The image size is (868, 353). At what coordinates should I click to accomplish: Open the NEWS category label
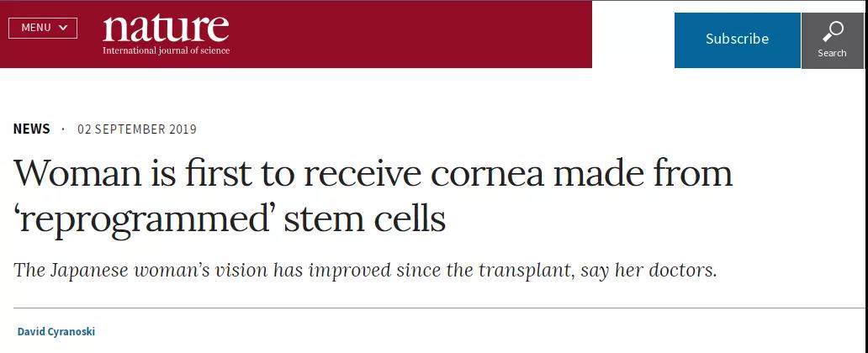[32, 129]
